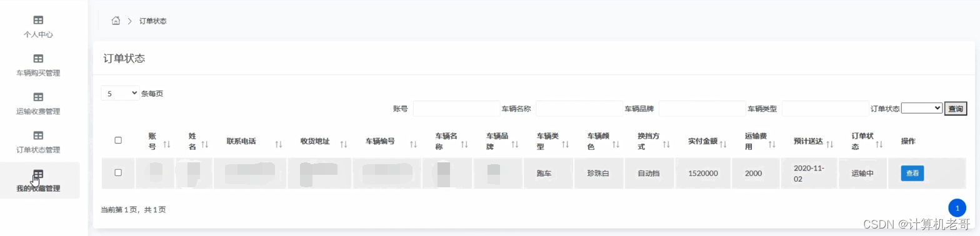Sort table by 姓名 column arrows
Screen dimensions: 980x236
204,144
